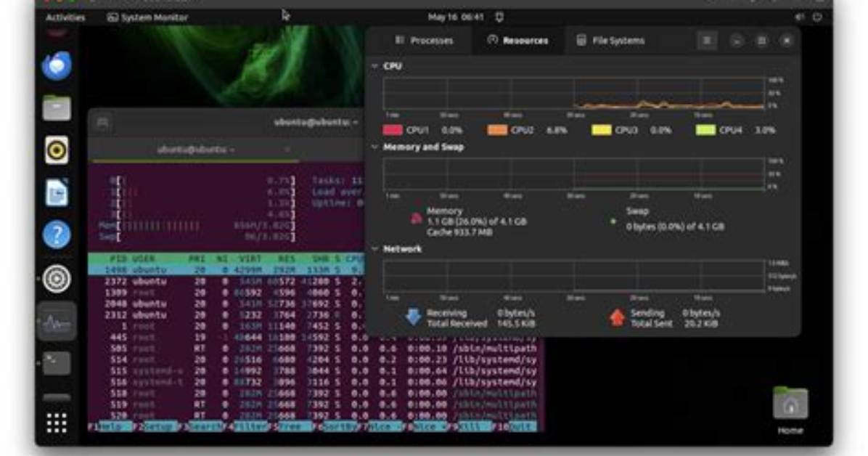Click the Terminal dock icon
The height and width of the screenshot is (456, 868).
click(x=57, y=363)
